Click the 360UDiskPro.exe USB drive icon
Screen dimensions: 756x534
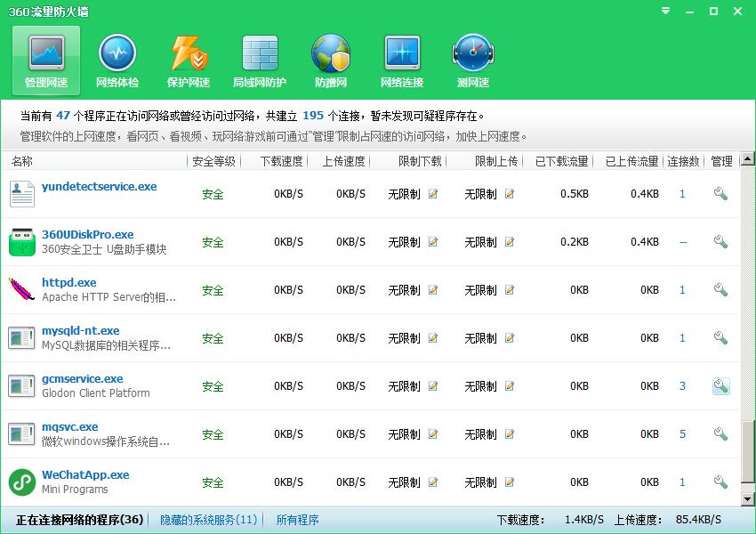(x=21, y=242)
